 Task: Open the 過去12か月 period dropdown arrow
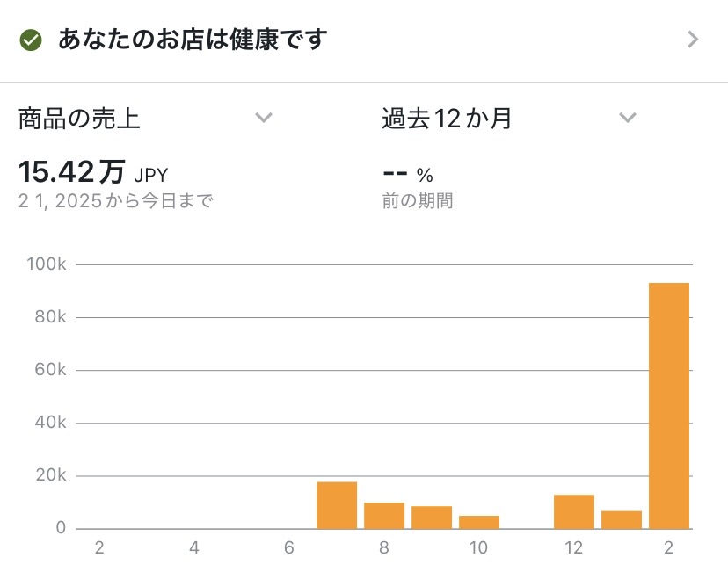point(627,118)
